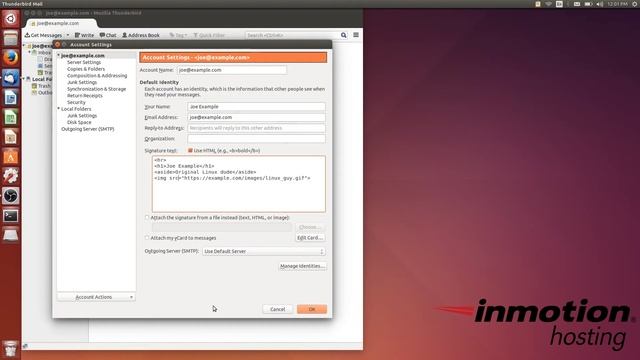Open the Account Actions dropdown

pyautogui.click(x=96, y=297)
